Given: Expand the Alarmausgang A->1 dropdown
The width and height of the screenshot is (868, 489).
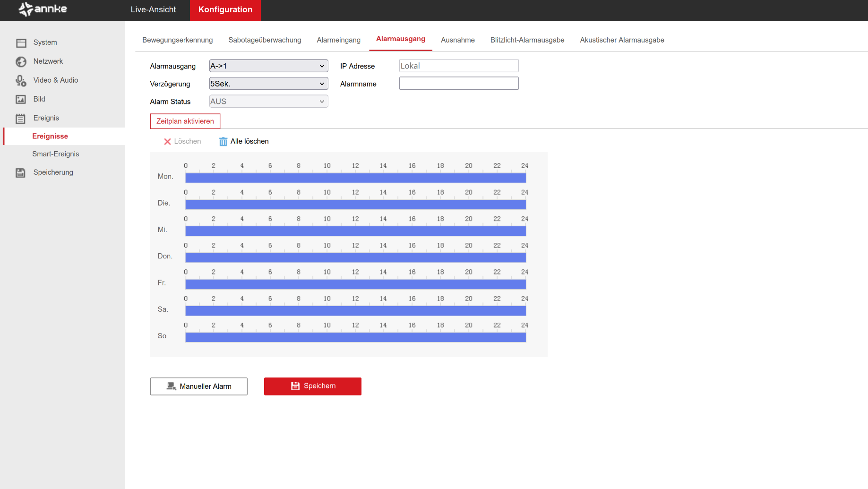Looking at the screenshot, I should pyautogui.click(x=268, y=66).
